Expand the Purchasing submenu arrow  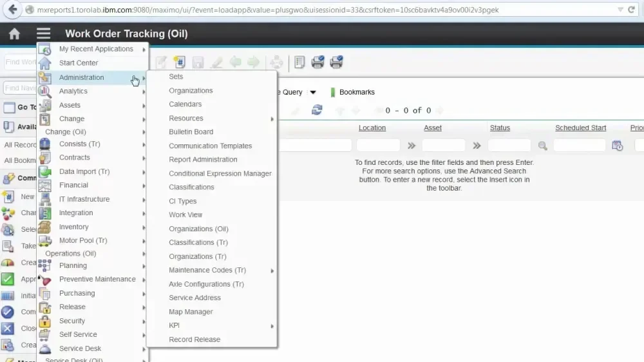(x=144, y=294)
